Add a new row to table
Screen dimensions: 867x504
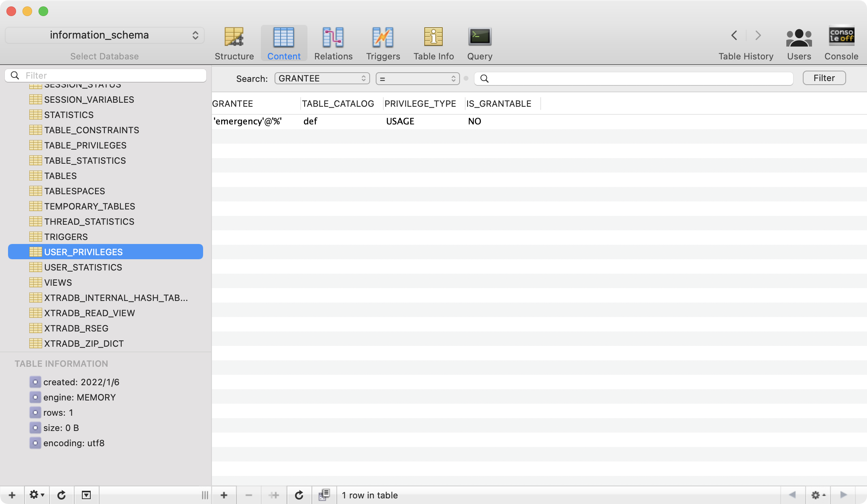point(224,495)
